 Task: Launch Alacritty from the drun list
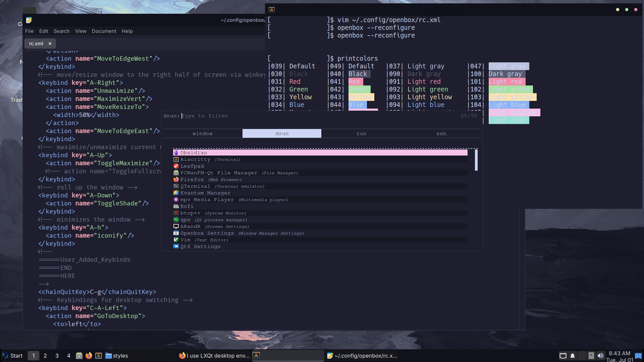tap(320, 160)
